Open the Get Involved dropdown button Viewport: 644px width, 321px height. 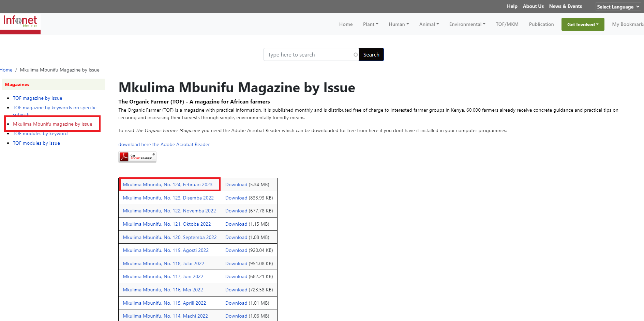point(583,25)
